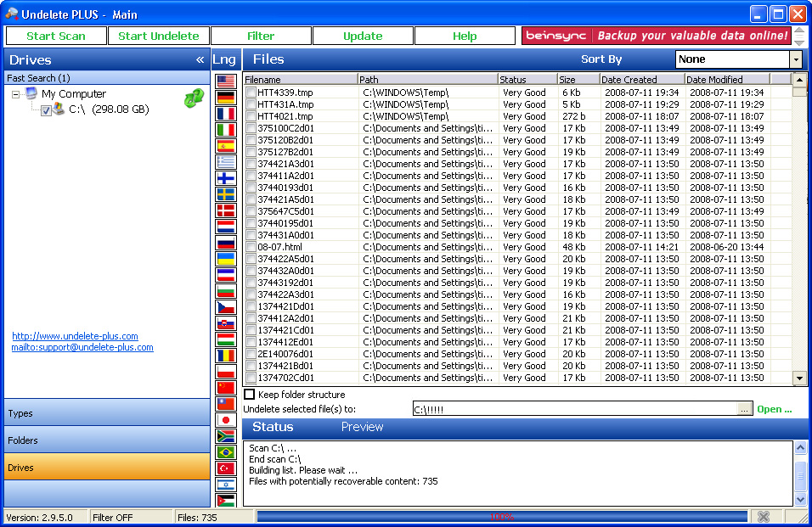The width and height of the screenshot is (812, 527).
Task: Select the United States flag language
Action: 226,81
